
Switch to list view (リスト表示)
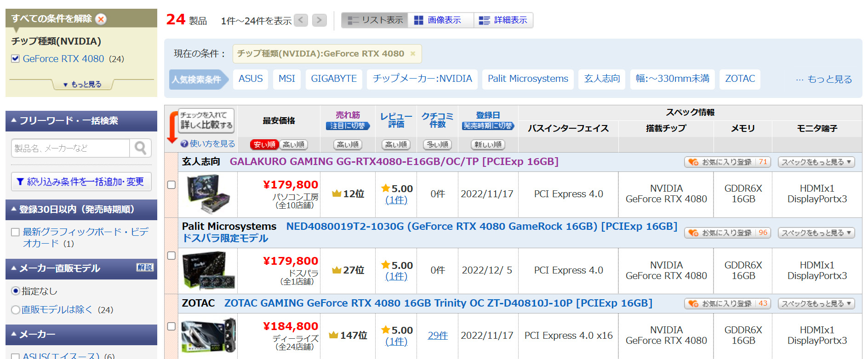[375, 20]
